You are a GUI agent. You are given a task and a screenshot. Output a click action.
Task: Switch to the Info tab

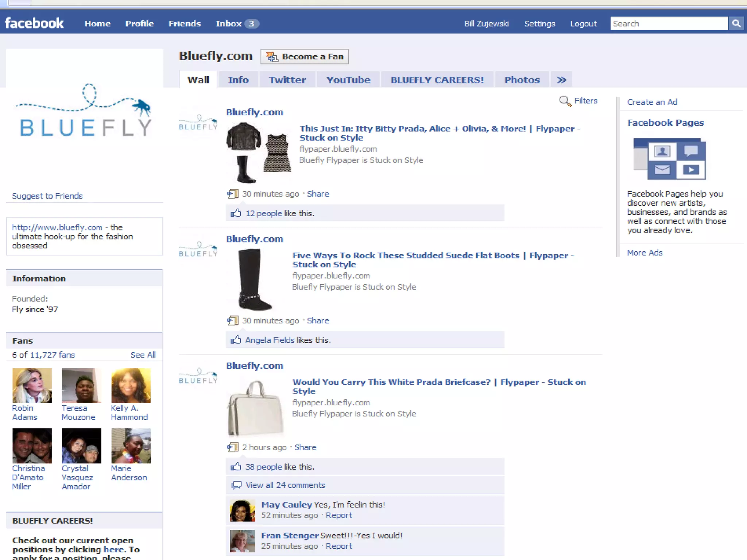[238, 80]
